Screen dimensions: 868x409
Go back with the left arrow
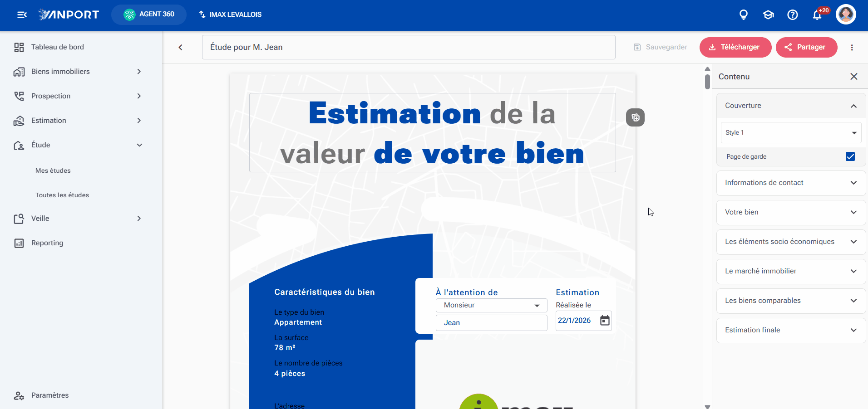point(181,47)
